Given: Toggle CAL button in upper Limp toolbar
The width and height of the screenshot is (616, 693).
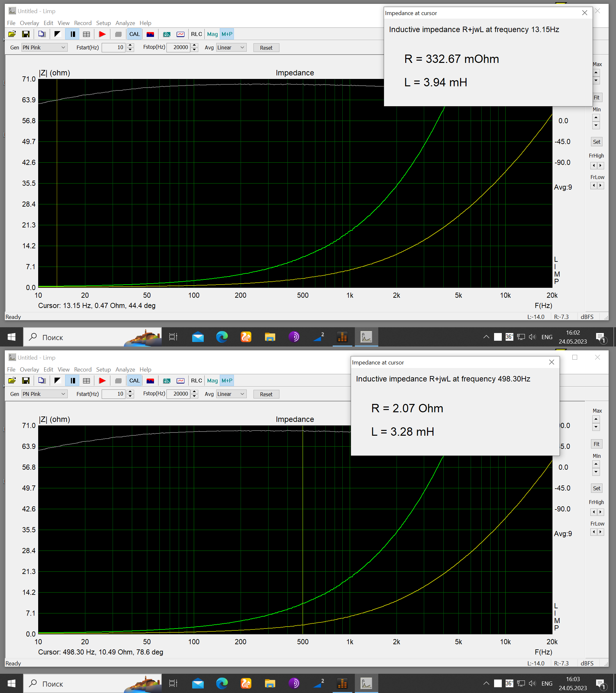Looking at the screenshot, I should (x=134, y=34).
